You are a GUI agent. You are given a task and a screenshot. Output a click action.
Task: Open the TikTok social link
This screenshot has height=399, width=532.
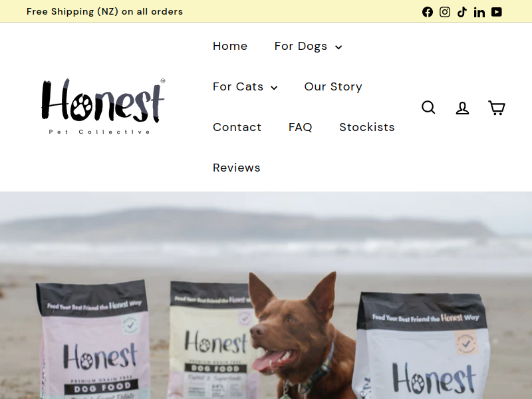pos(462,12)
